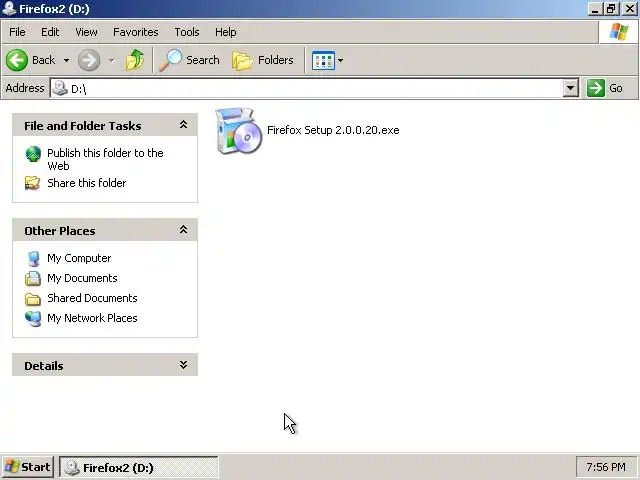
Task: Close the Firefox2 (D:) window
Action: click(630, 9)
